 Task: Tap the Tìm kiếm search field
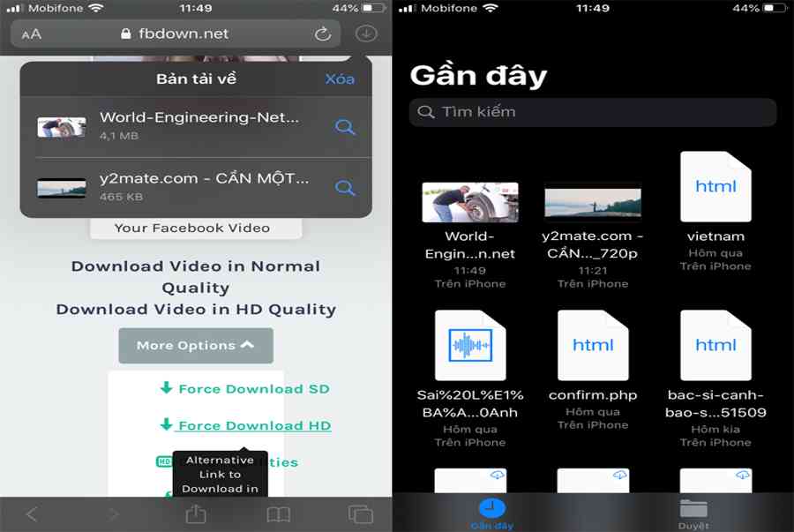point(593,112)
